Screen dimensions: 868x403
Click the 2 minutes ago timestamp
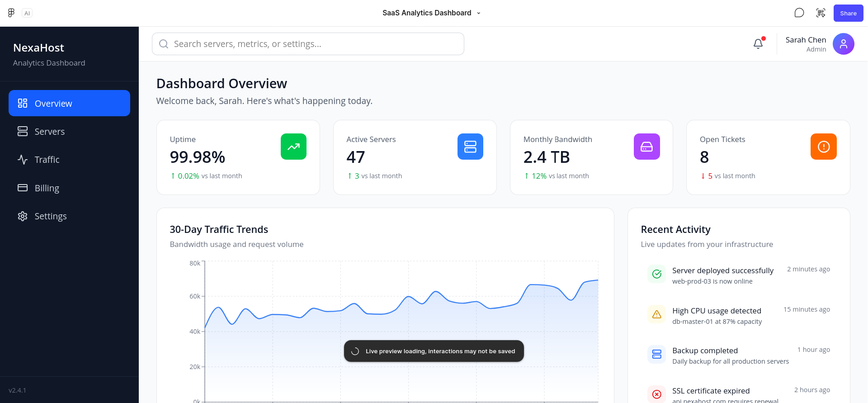pyautogui.click(x=808, y=269)
